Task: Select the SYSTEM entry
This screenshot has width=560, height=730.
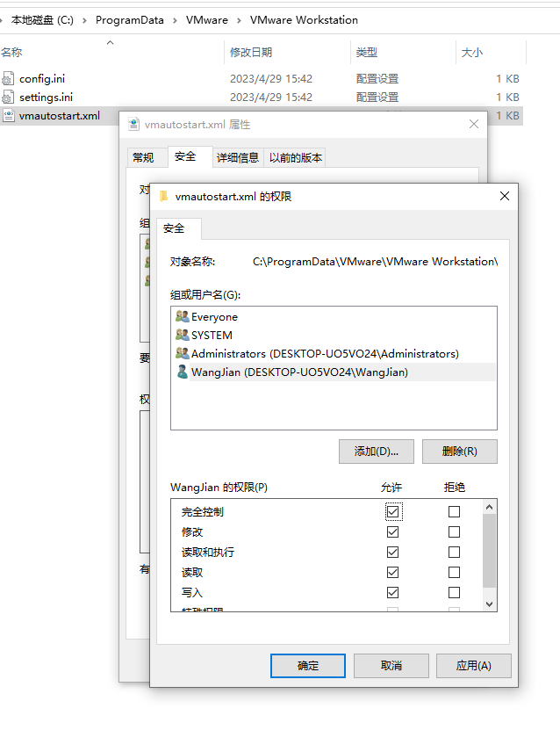Action: [x=212, y=336]
